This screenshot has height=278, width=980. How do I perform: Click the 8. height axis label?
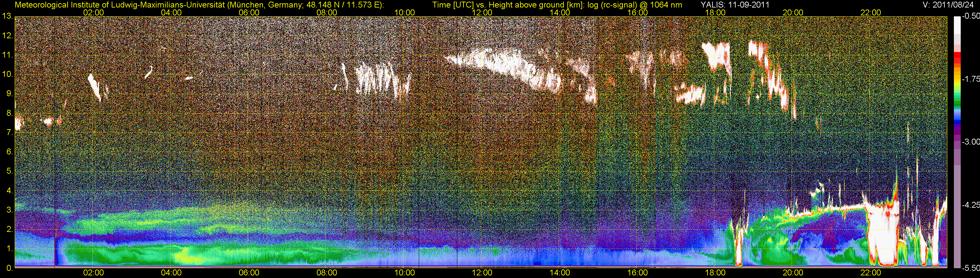point(9,113)
